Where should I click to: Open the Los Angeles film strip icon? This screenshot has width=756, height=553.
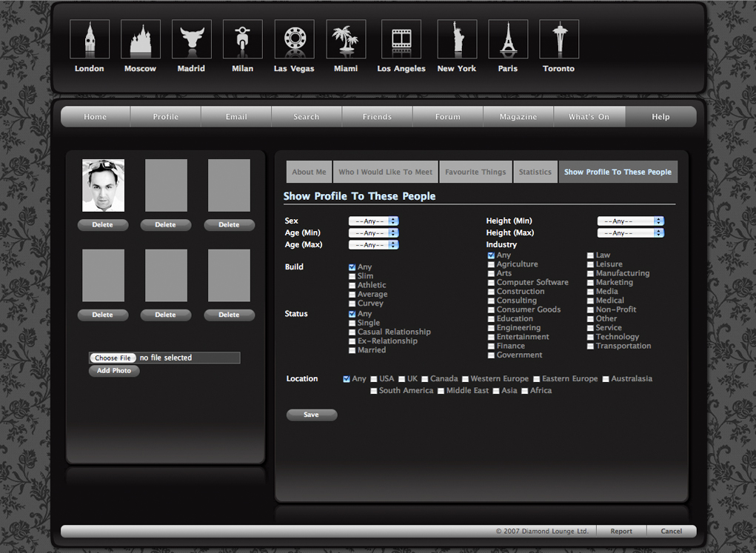pos(401,39)
